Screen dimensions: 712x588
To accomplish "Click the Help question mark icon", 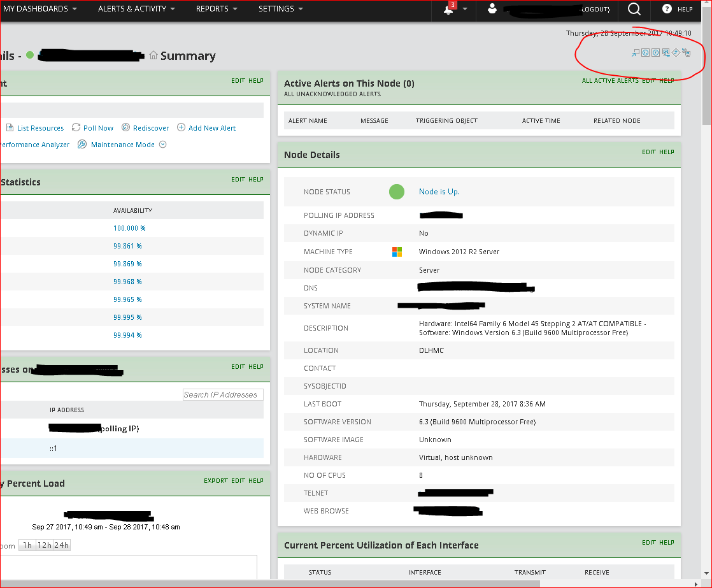I will pyautogui.click(x=667, y=9).
